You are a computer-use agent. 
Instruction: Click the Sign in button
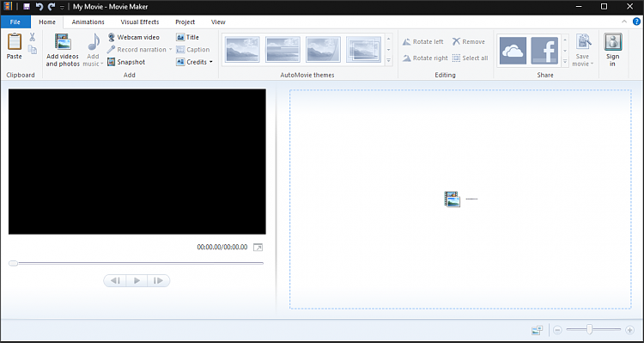point(613,50)
